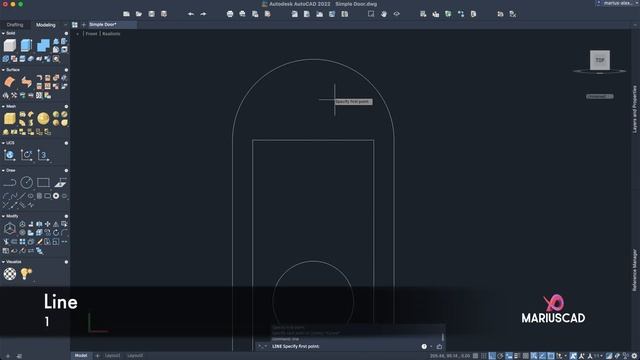640x360 pixels.
Task: Select the Rectangle tool in Draw
Action: click(43, 182)
